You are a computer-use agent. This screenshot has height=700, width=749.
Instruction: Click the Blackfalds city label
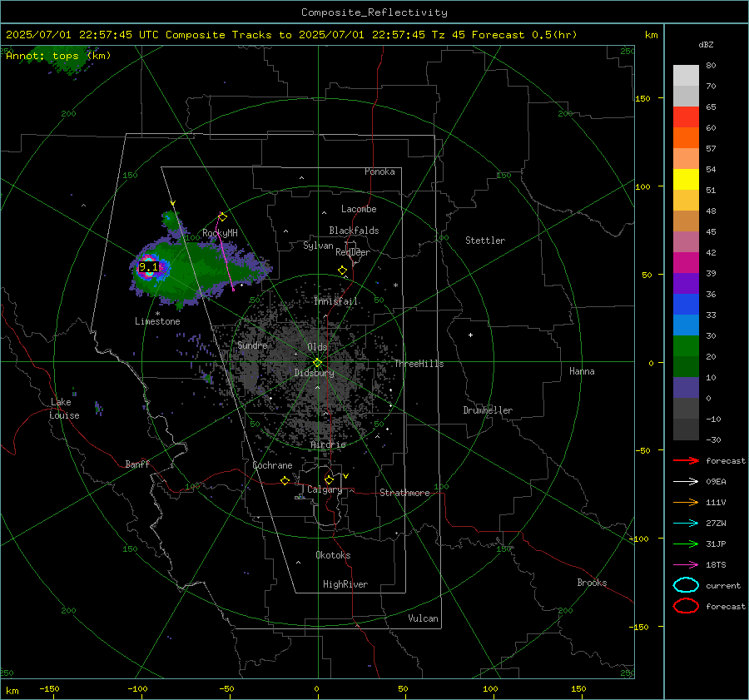(354, 231)
